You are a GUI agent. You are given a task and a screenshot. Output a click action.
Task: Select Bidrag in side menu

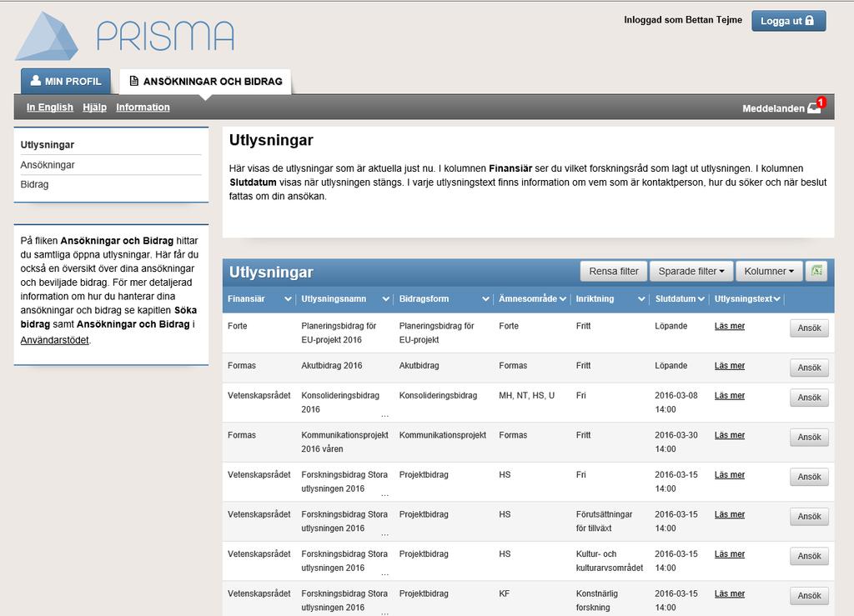(x=34, y=184)
